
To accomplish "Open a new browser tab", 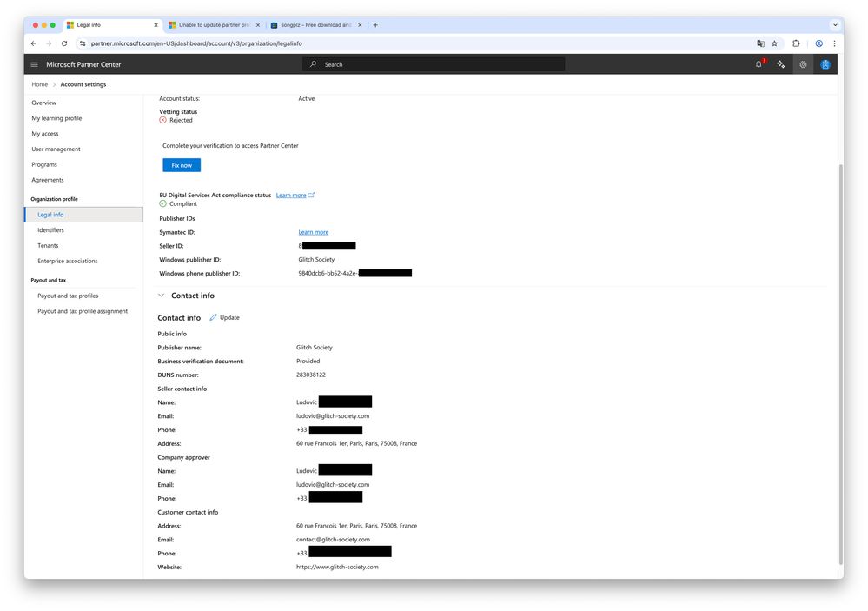I will tap(375, 25).
